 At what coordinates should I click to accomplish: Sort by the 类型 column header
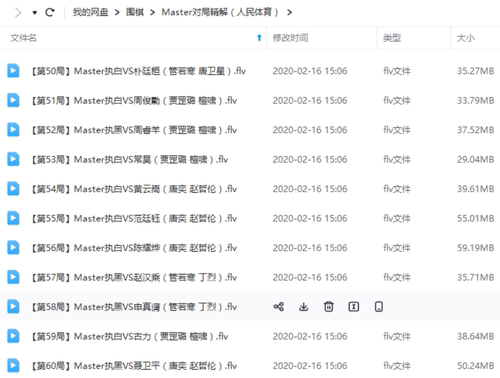392,38
